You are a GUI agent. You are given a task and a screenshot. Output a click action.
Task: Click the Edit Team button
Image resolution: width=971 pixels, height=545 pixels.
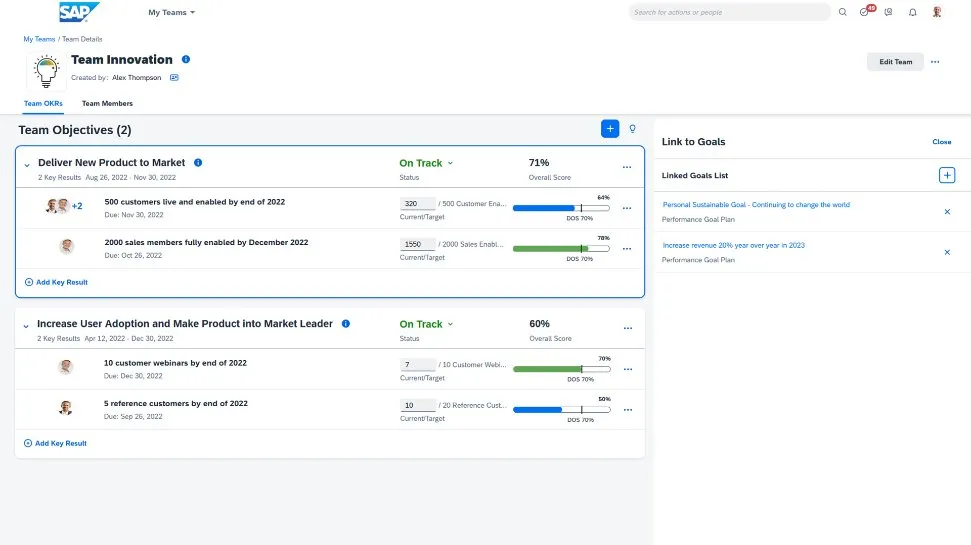895,62
